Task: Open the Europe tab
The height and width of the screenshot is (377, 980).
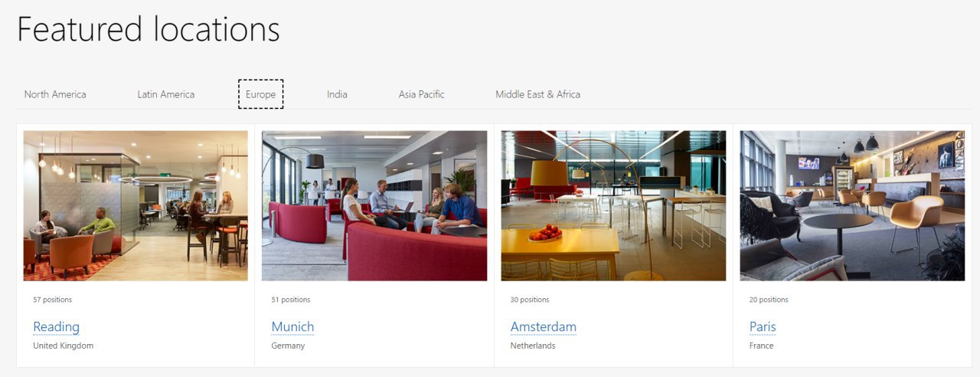Action: click(261, 94)
